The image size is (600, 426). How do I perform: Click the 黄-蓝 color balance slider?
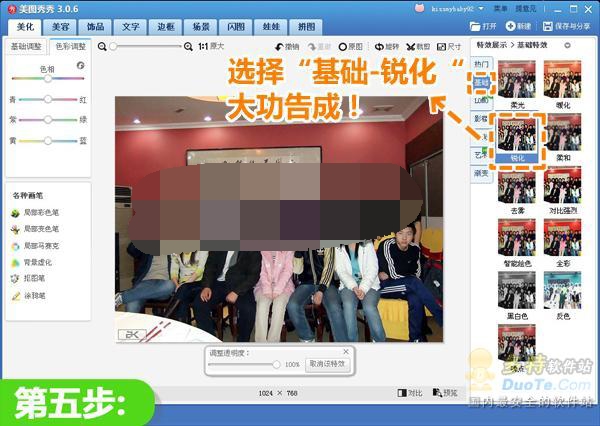tap(48, 141)
